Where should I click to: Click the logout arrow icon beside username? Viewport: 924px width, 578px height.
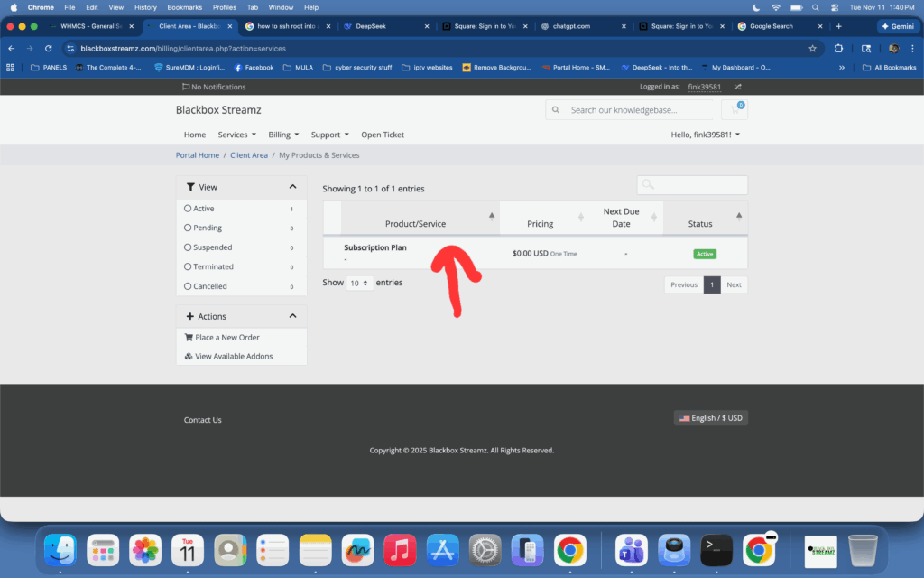pyautogui.click(x=737, y=87)
